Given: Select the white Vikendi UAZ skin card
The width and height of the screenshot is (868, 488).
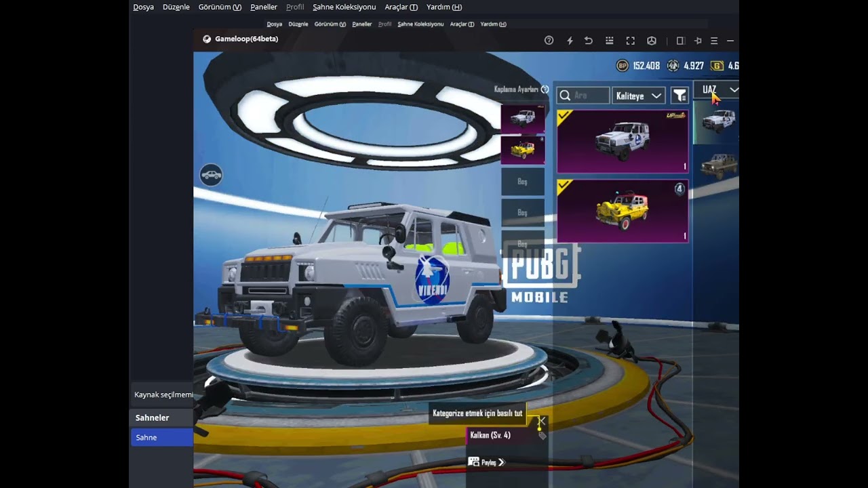Looking at the screenshot, I should point(623,142).
